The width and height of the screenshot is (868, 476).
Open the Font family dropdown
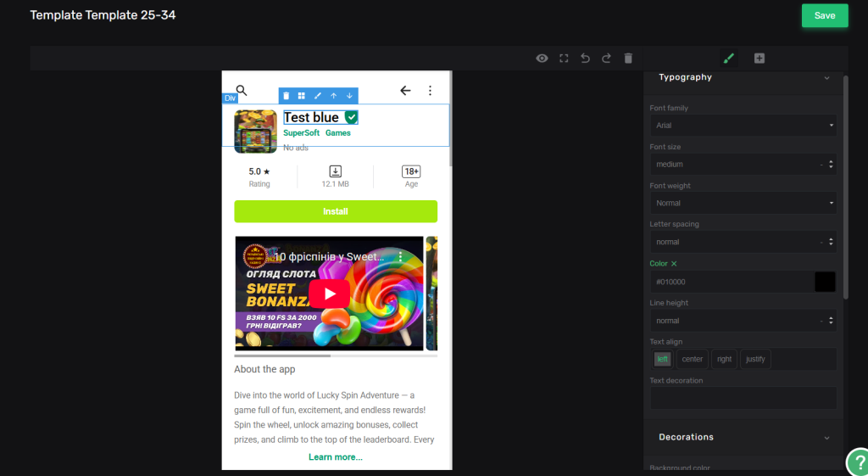coord(743,126)
